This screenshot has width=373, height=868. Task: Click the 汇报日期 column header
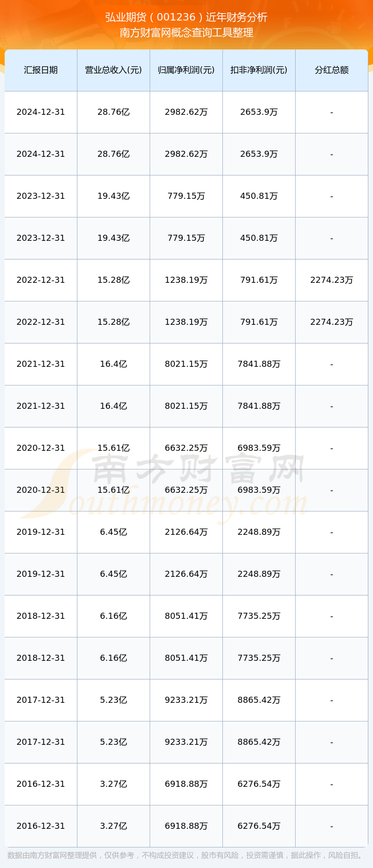(41, 70)
